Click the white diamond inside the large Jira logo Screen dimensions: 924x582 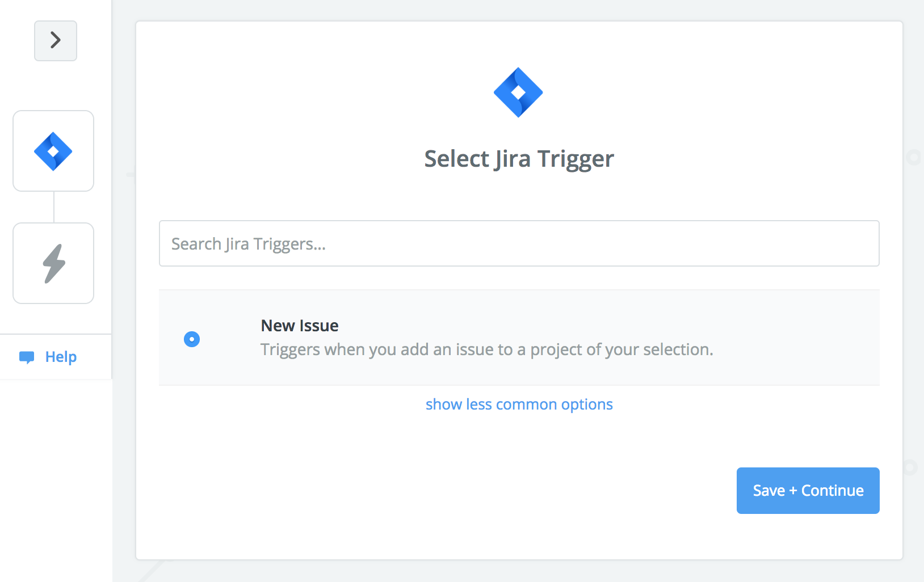point(518,92)
